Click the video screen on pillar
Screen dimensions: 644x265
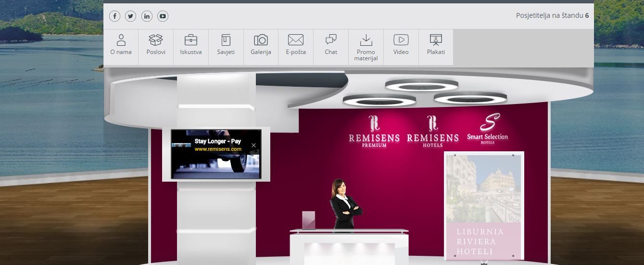(x=216, y=154)
